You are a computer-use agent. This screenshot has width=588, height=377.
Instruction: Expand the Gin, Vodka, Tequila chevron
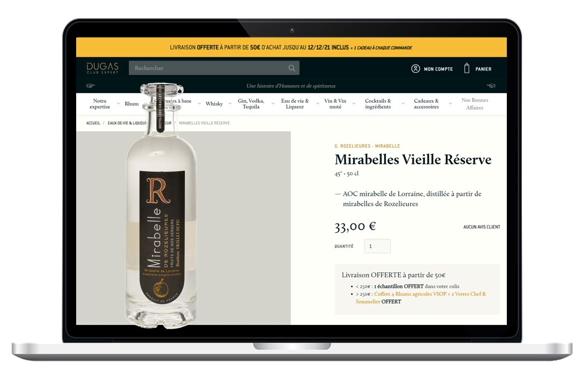point(273,104)
